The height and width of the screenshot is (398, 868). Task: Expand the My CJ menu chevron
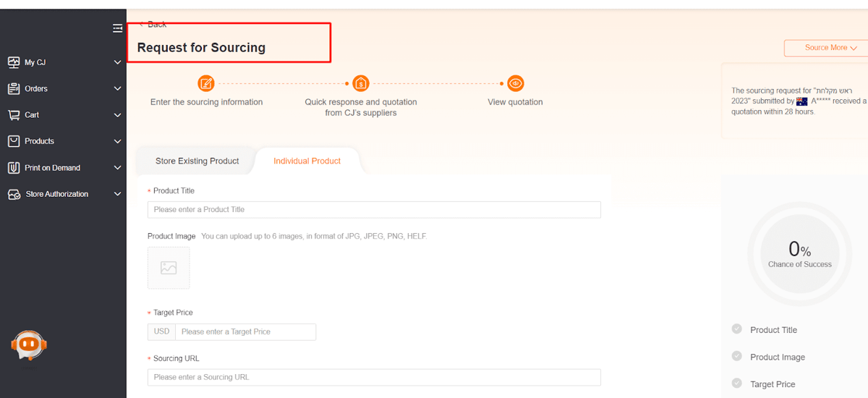point(117,62)
